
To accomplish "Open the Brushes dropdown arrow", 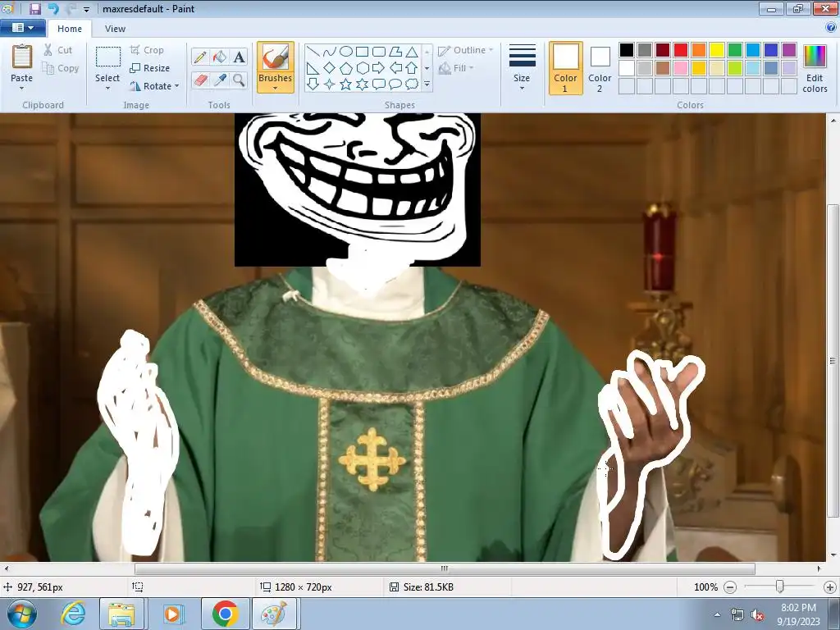I will tap(276, 89).
